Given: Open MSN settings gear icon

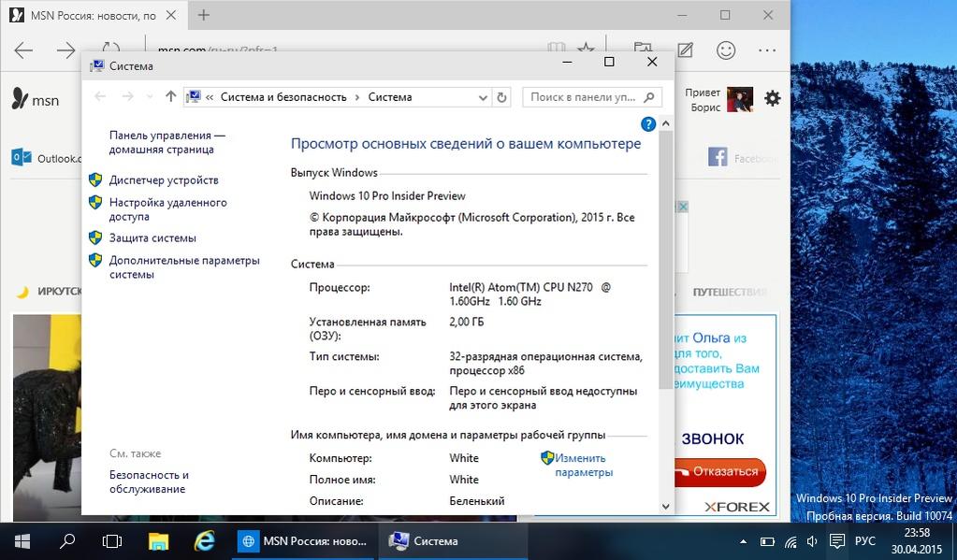Looking at the screenshot, I should [772, 98].
